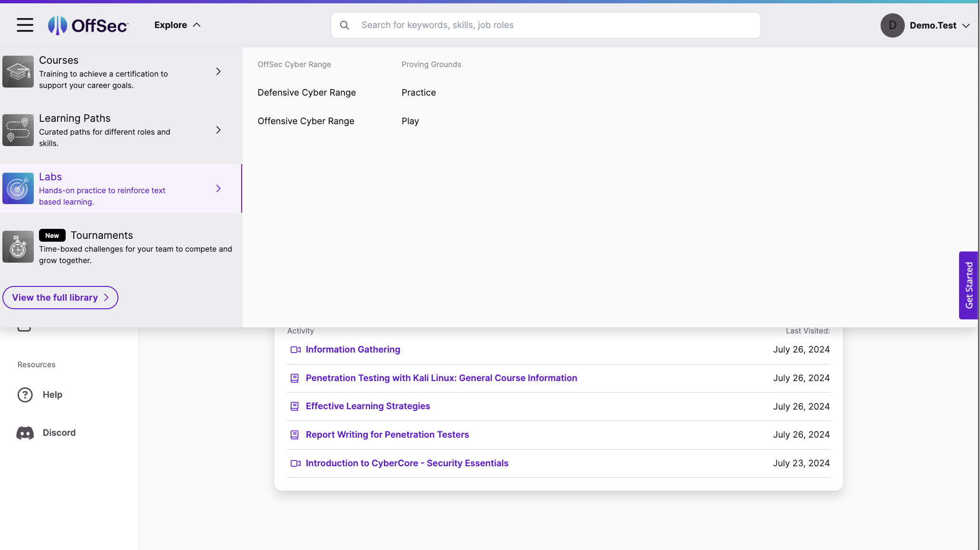The height and width of the screenshot is (550, 980).
Task: Open Report Writing for Penetration Testers
Action: [387, 434]
